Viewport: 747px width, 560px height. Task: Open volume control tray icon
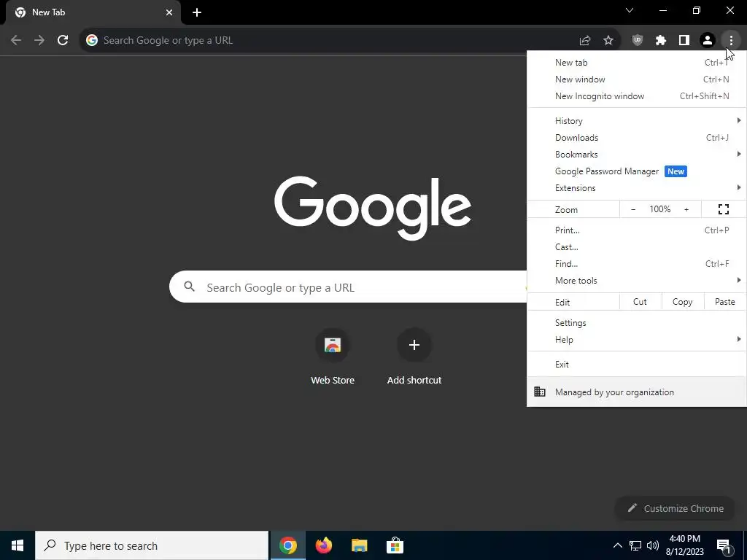coord(653,545)
